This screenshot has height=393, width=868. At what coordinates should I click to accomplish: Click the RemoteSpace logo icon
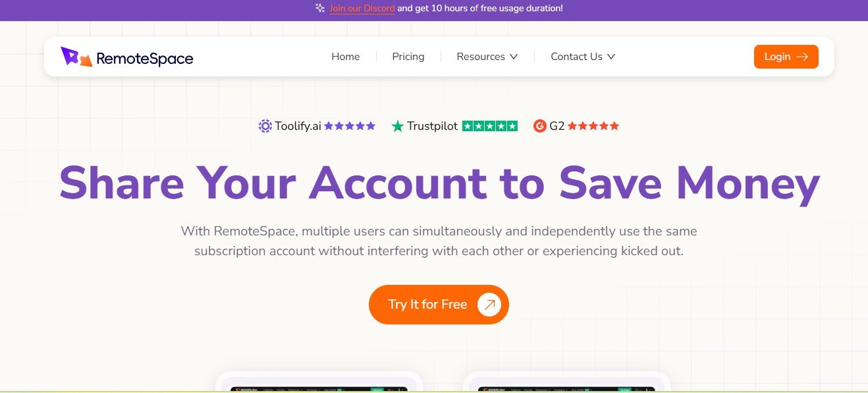(x=76, y=57)
